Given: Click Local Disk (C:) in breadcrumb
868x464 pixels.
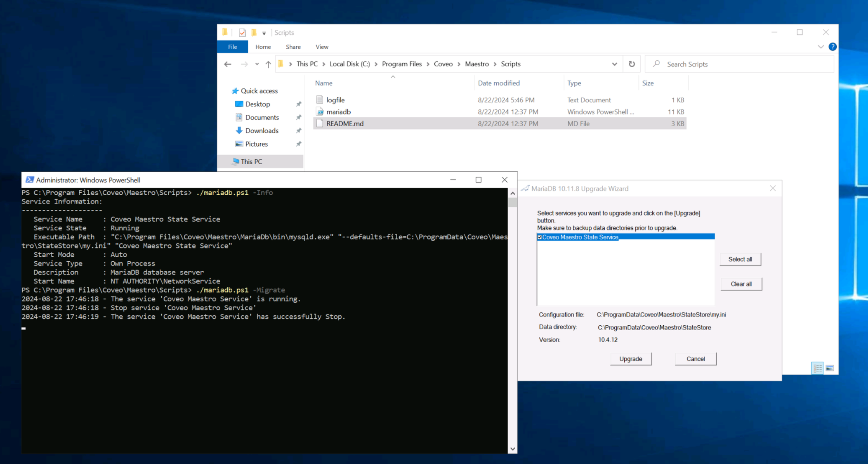Looking at the screenshot, I should [x=349, y=64].
